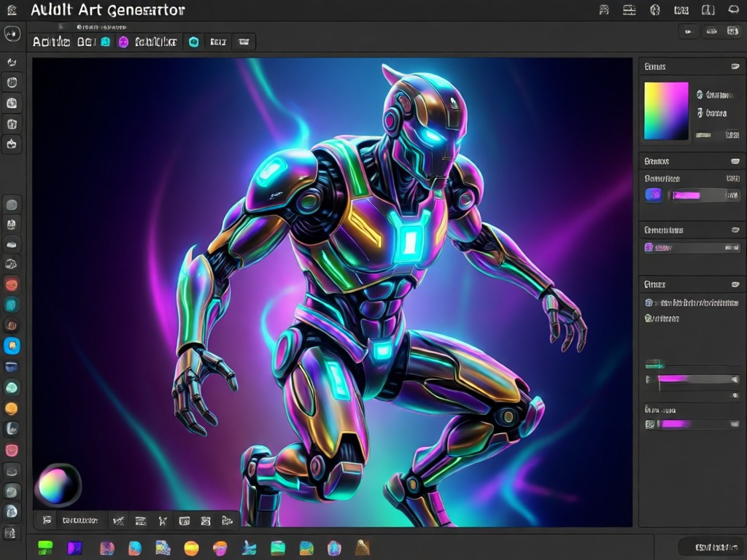Viewport: 747px width, 560px height.
Task: Click the app logo beside the title
Action: (x=12, y=10)
